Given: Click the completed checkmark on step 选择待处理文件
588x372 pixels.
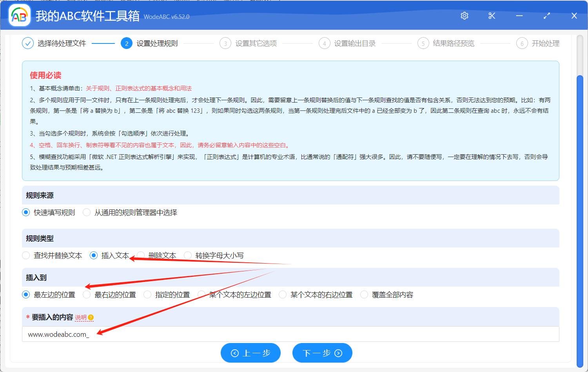Looking at the screenshot, I should click(x=27, y=43).
